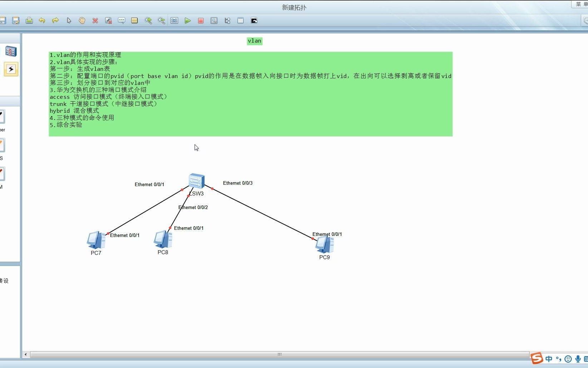Click the note line '第一步: 生成vlan表'
The height and width of the screenshot is (368, 588).
click(x=80, y=69)
